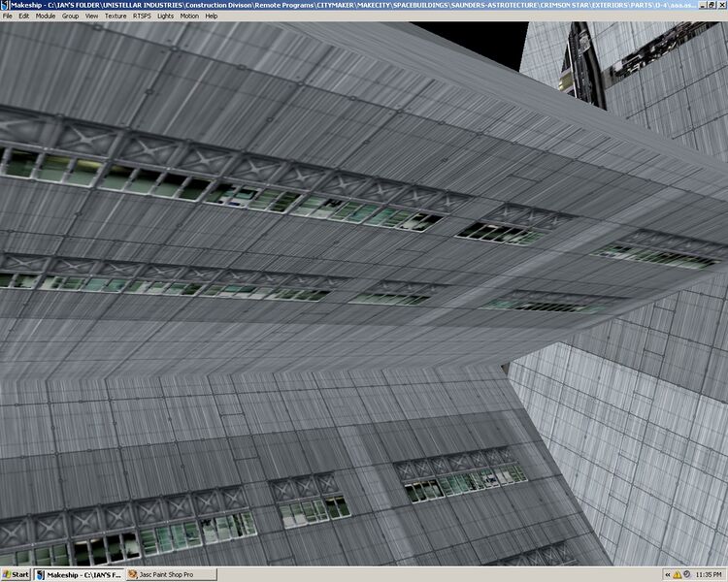The image size is (728, 582).
Task: Switch to Jasc Paint Shop Pro in taskbar
Action: coord(172,574)
